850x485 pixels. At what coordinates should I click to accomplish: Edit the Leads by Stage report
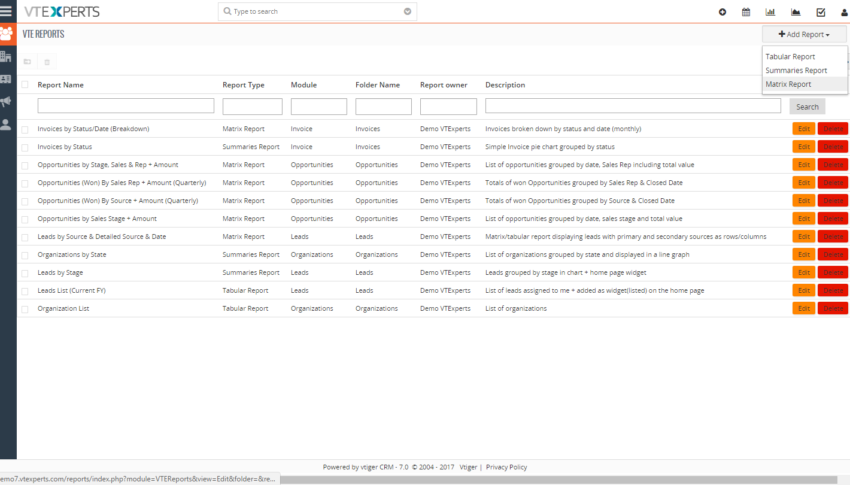[x=803, y=273]
